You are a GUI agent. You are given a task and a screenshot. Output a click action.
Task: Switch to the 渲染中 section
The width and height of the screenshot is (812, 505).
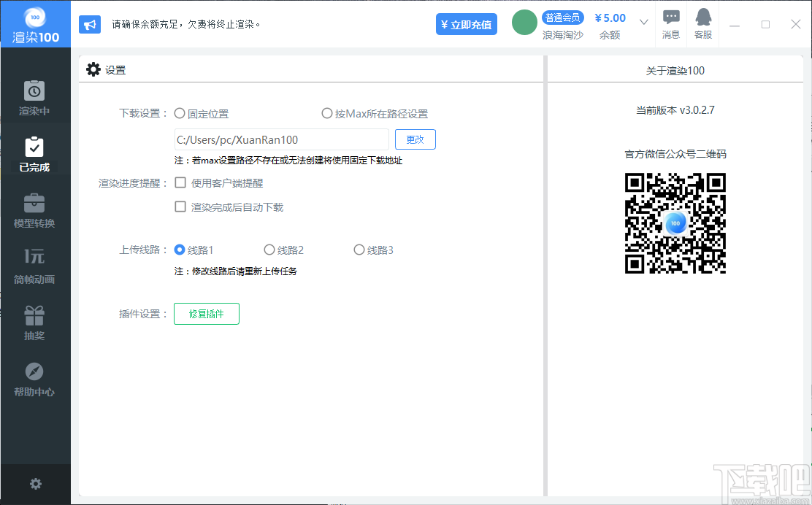point(34,97)
